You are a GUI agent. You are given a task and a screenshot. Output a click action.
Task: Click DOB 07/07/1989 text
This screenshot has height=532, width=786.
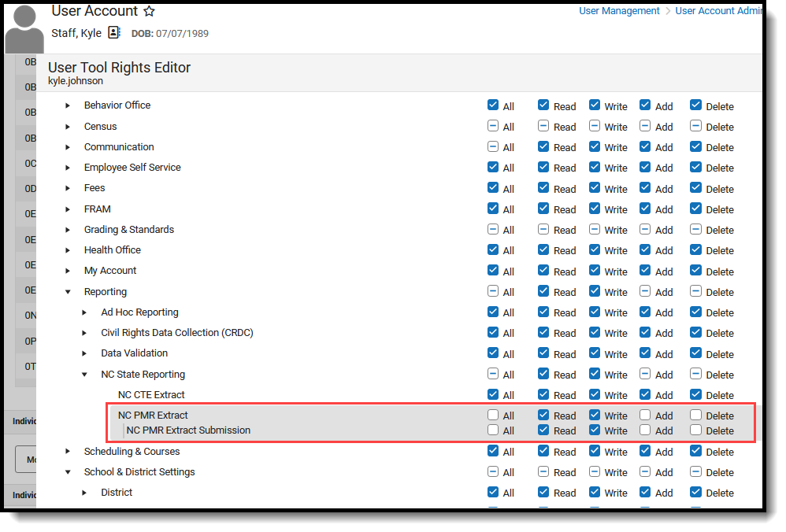click(x=170, y=34)
